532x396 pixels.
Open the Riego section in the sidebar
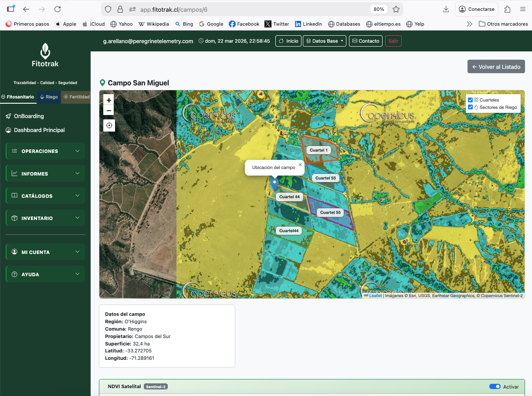click(x=49, y=97)
